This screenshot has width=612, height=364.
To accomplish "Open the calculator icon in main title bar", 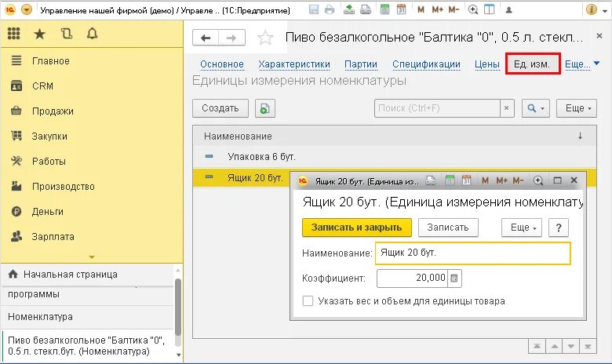I will click(384, 9).
